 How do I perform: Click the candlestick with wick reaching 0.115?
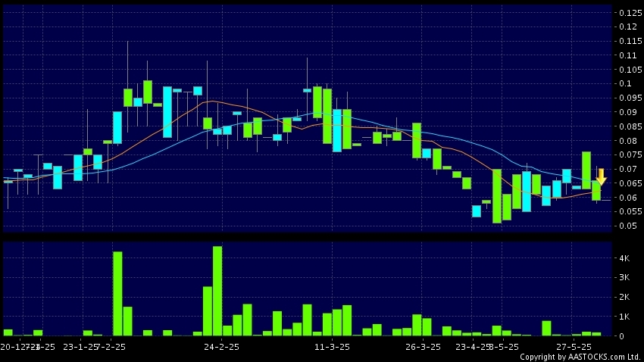coord(128,98)
